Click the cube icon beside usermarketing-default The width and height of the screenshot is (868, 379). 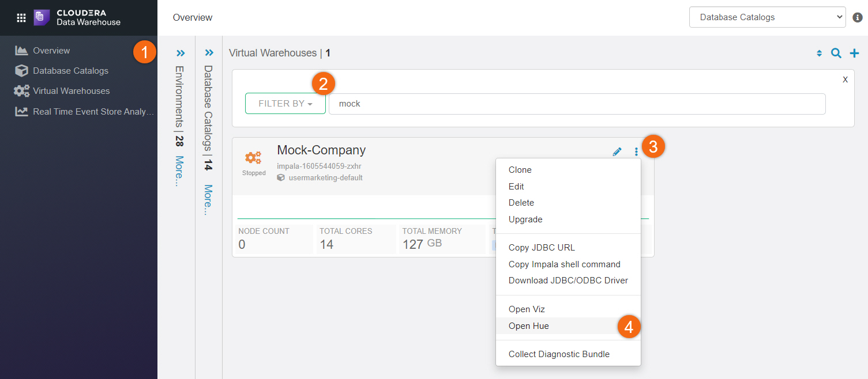click(x=281, y=178)
